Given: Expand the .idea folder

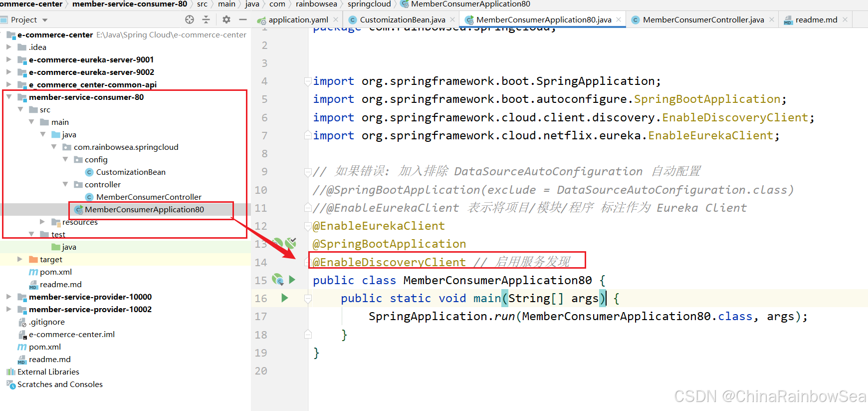Looking at the screenshot, I should [x=8, y=47].
